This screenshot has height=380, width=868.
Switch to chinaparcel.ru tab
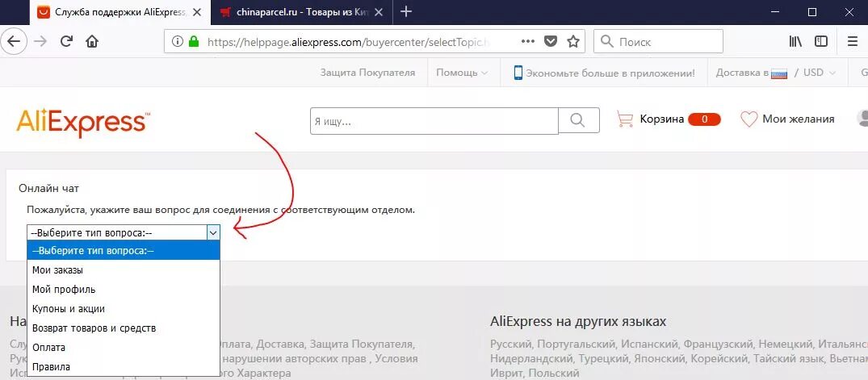[x=302, y=12]
